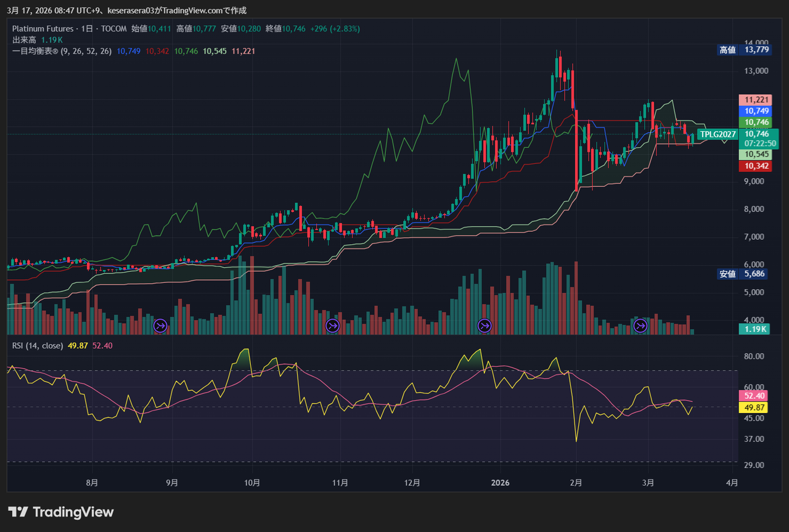789x532 pixels.
Task: Click the yellow 49.87 RSI axis tag
Action: point(753,407)
